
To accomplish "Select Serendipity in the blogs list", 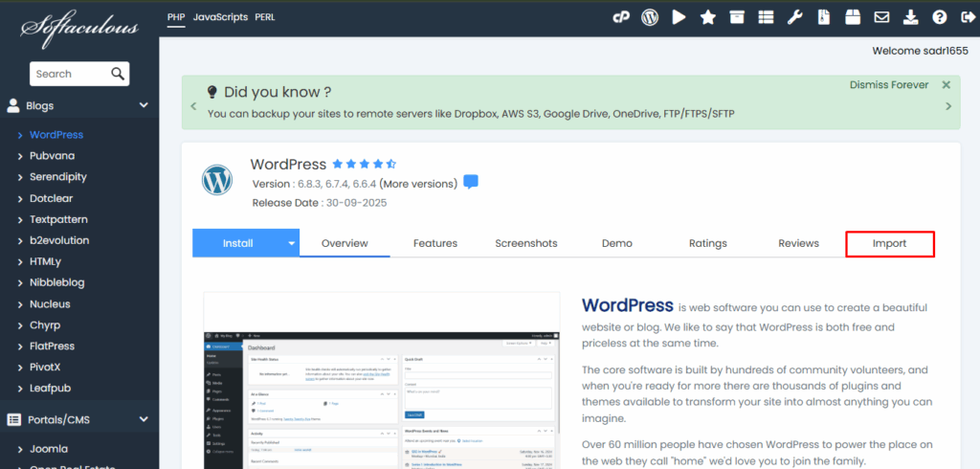I will (57, 177).
